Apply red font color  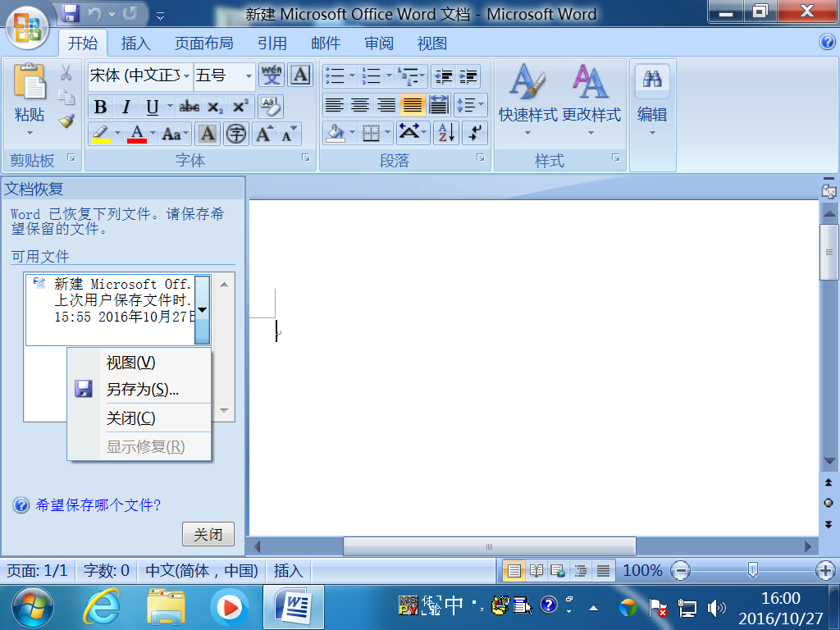tap(137, 134)
